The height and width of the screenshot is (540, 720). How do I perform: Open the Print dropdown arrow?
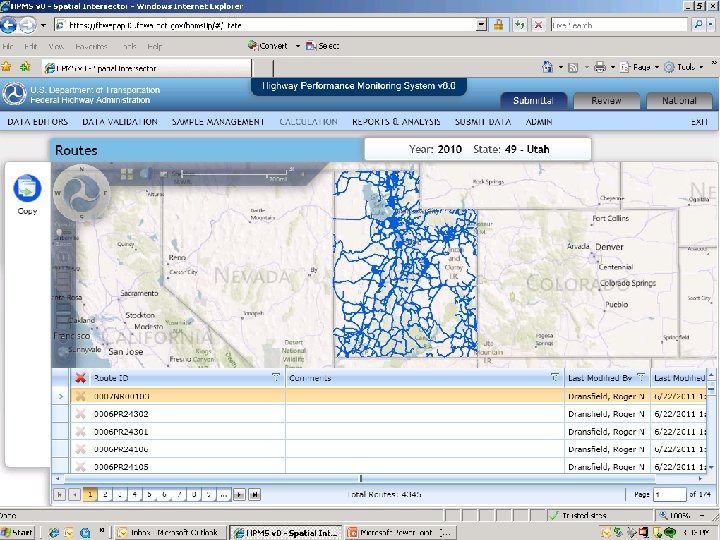tap(613, 68)
